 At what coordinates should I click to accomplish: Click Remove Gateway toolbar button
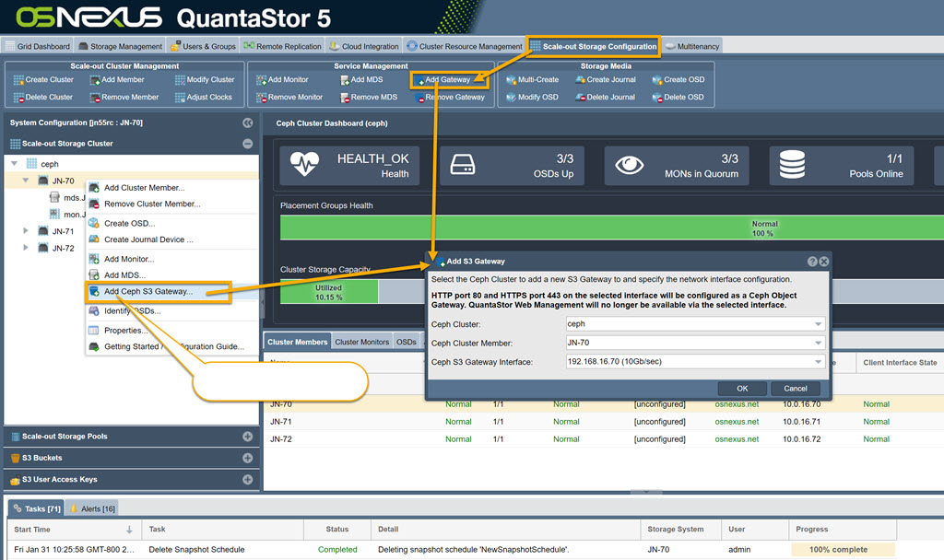450,97
